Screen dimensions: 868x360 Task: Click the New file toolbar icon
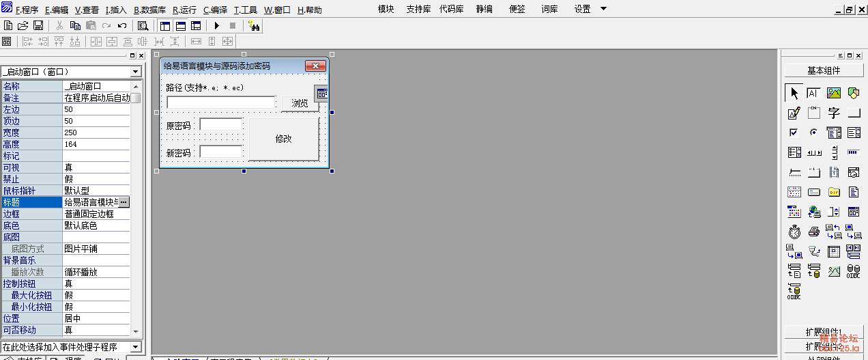(x=8, y=25)
